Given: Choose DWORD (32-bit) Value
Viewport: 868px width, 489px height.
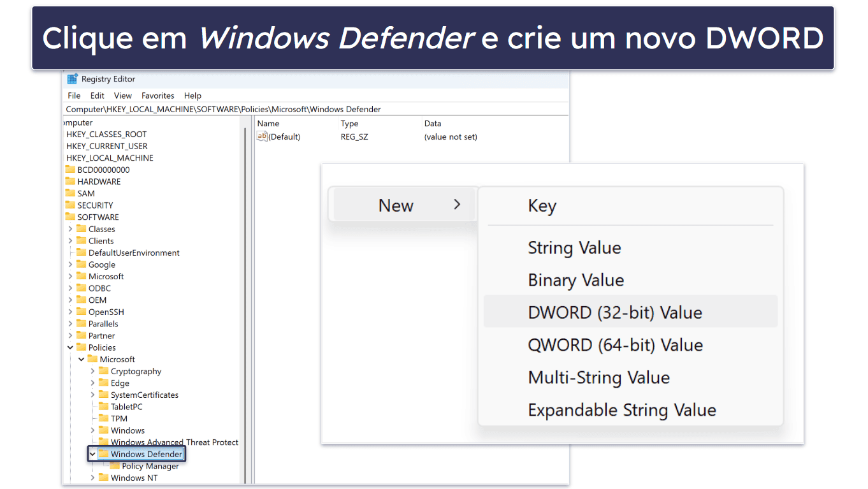Looking at the screenshot, I should coord(631,312).
